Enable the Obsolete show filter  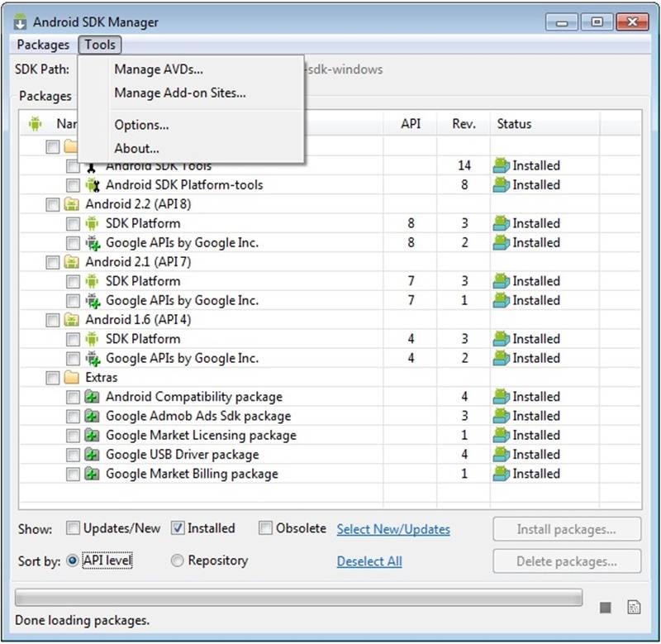coord(265,528)
